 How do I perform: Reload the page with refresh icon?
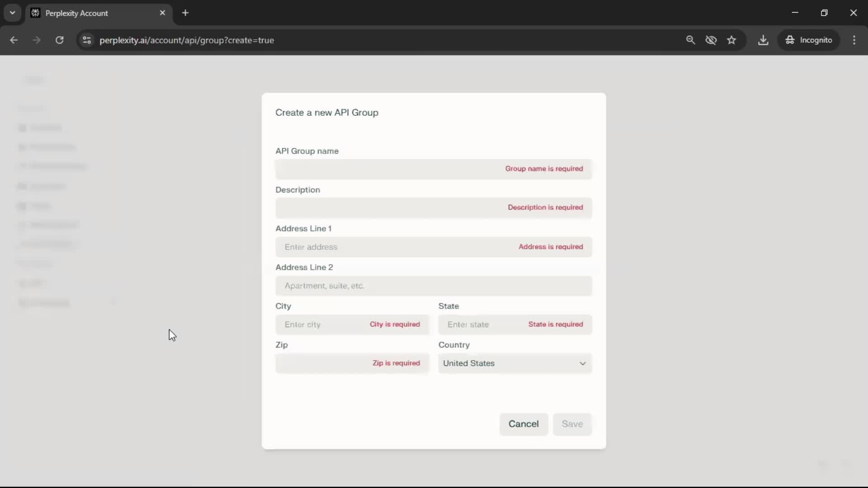click(x=59, y=40)
